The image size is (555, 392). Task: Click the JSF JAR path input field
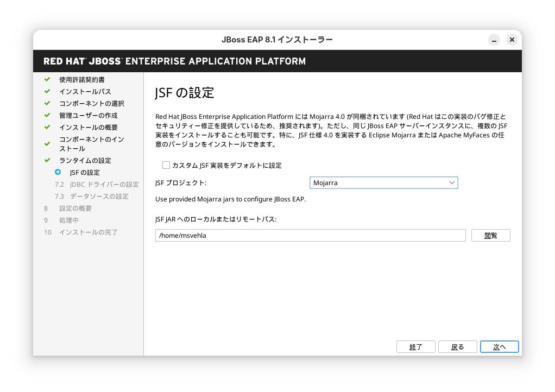(311, 235)
